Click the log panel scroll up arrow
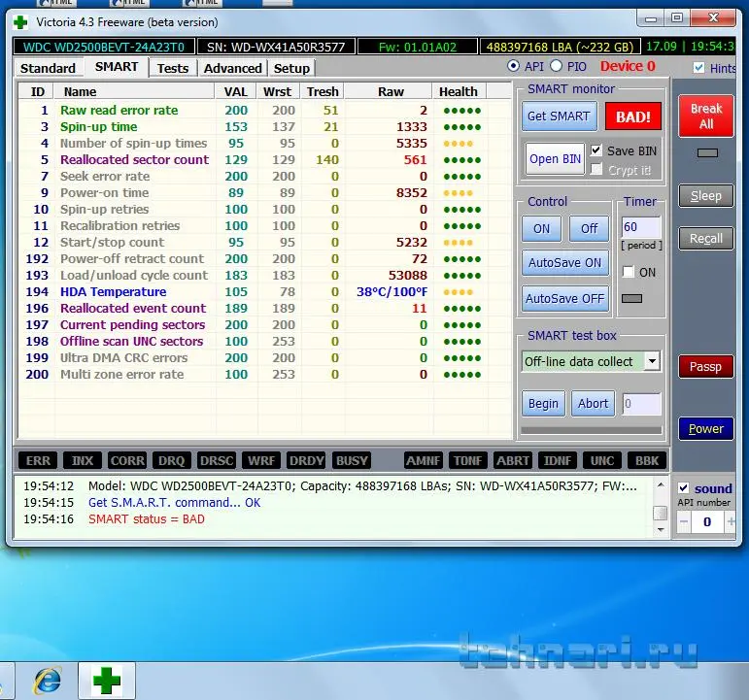Image resolution: width=749 pixels, height=700 pixels. pos(661,485)
